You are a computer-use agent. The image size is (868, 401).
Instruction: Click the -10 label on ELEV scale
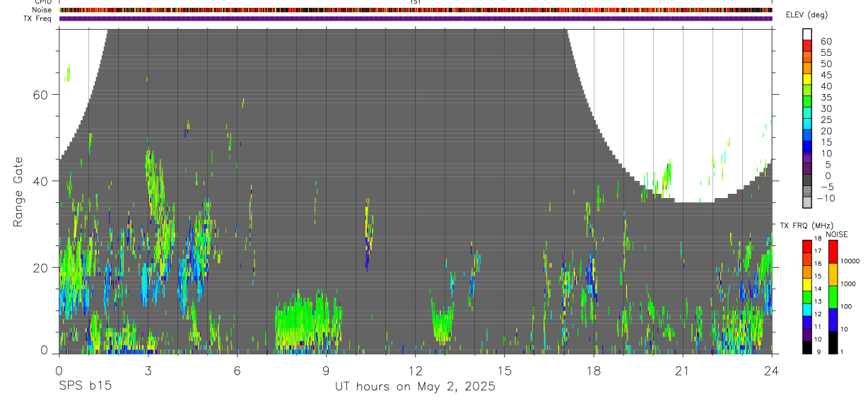coord(826,199)
